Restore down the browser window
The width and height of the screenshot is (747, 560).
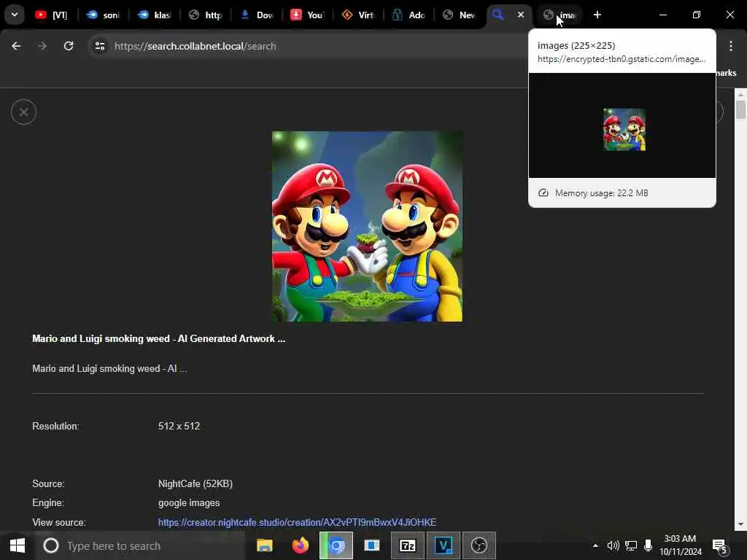(697, 15)
